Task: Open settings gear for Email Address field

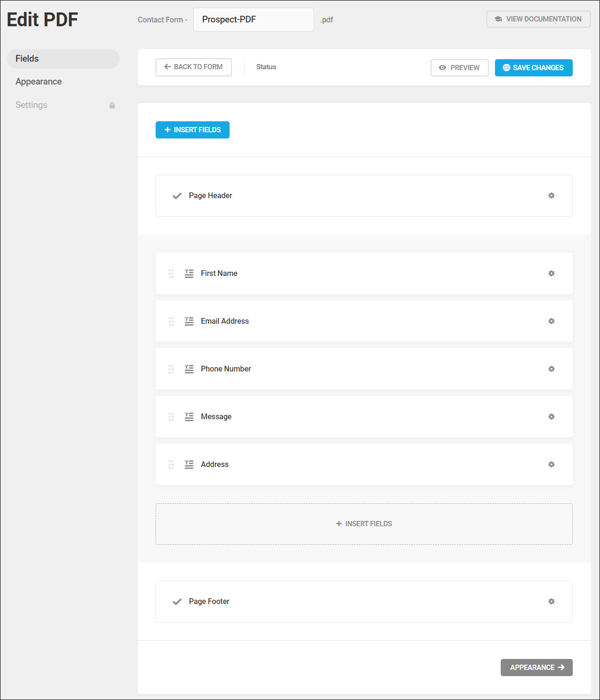Action: point(551,321)
